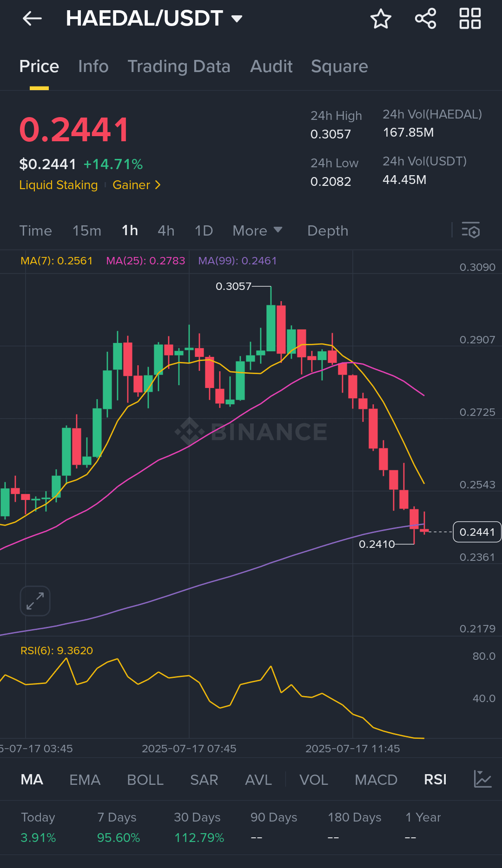Tap the 24h Vol(HAEDAL) 167.85M value
The width and height of the screenshot is (502, 868).
408,132
